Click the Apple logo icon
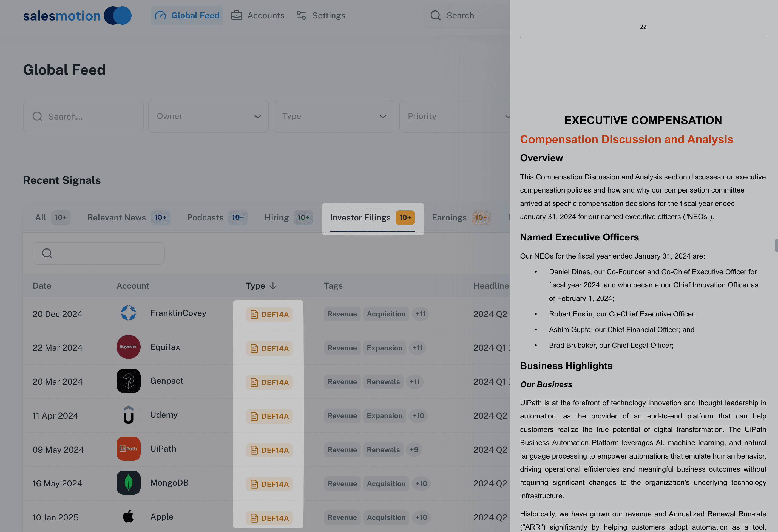The height and width of the screenshot is (532, 778). pos(128,516)
